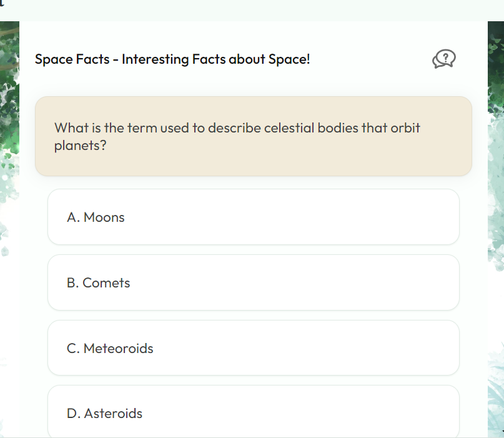Select answer D. Asteroids

[x=253, y=412]
